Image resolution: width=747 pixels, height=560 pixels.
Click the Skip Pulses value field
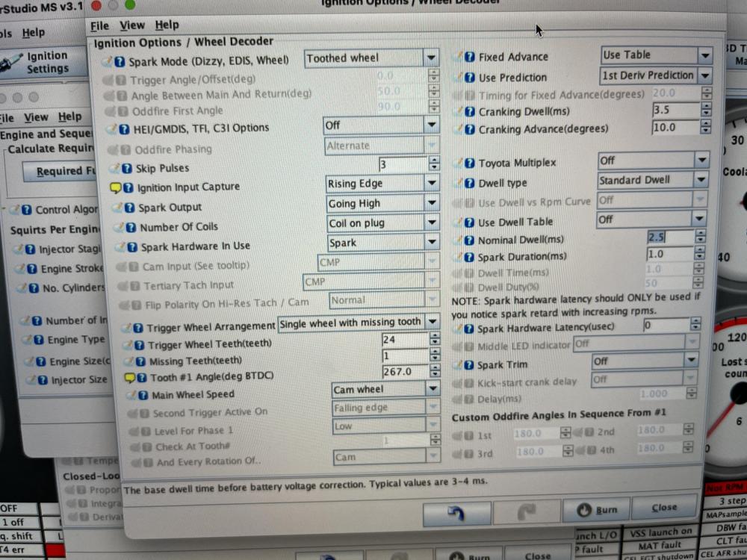coord(403,165)
